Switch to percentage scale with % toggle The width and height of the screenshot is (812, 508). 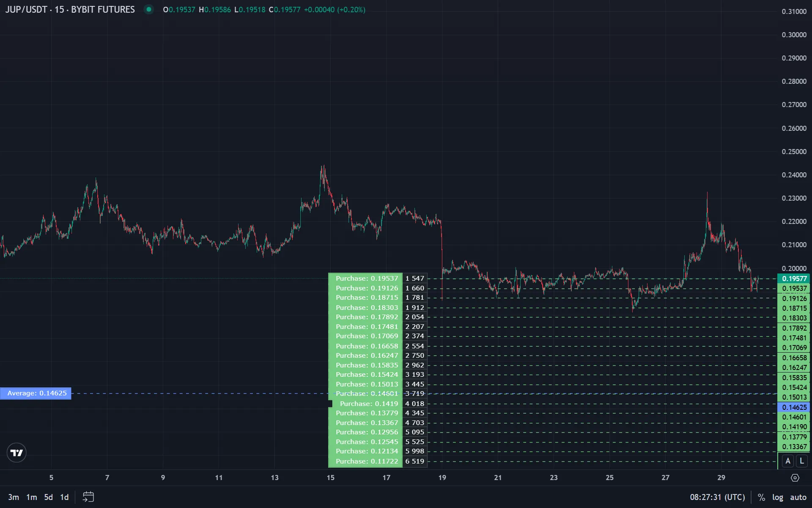click(761, 497)
